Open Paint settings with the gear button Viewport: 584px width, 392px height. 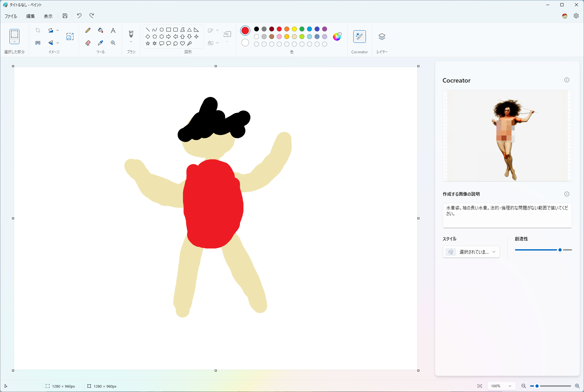click(x=576, y=16)
